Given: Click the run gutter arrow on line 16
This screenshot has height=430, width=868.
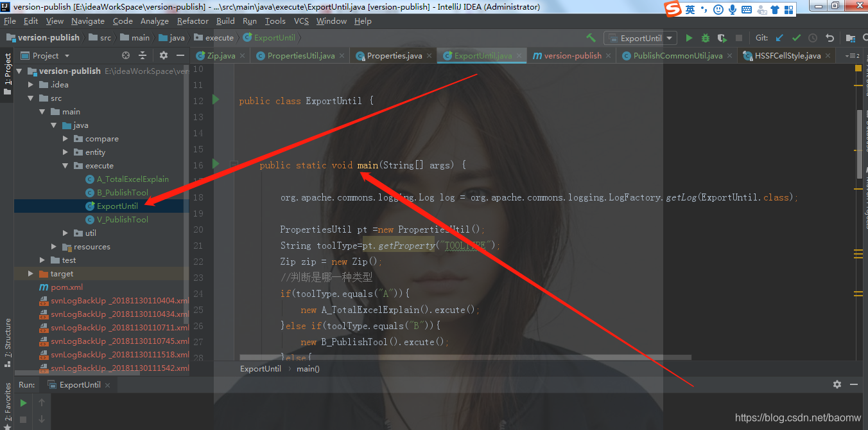Looking at the screenshot, I should tap(216, 164).
